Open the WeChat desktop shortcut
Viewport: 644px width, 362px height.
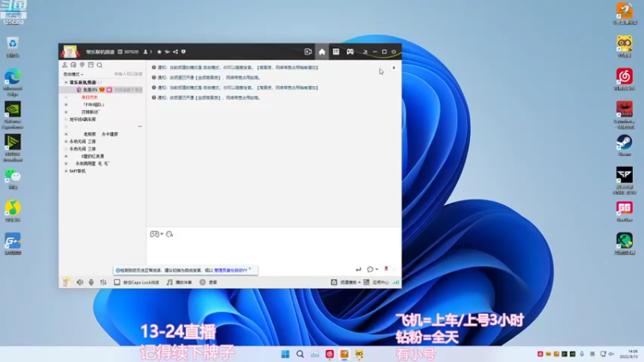[x=13, y=179]
